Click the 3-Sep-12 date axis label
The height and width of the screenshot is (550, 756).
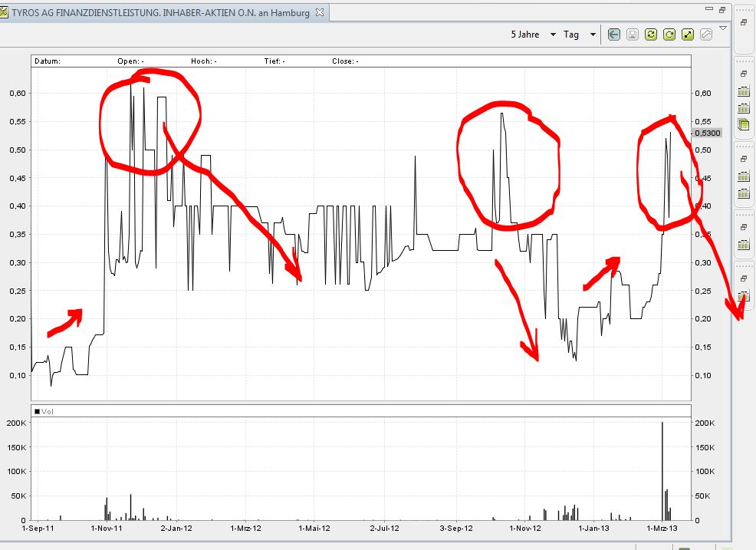(456, 529)
